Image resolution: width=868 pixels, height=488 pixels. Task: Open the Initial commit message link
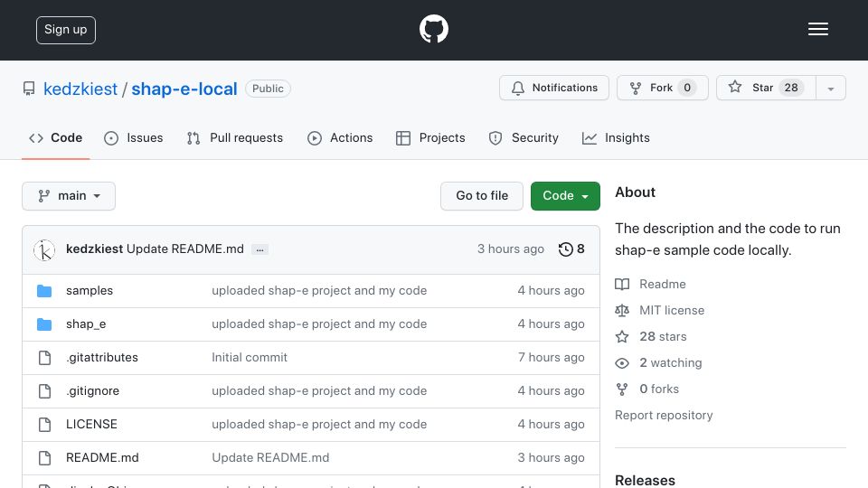250,358
